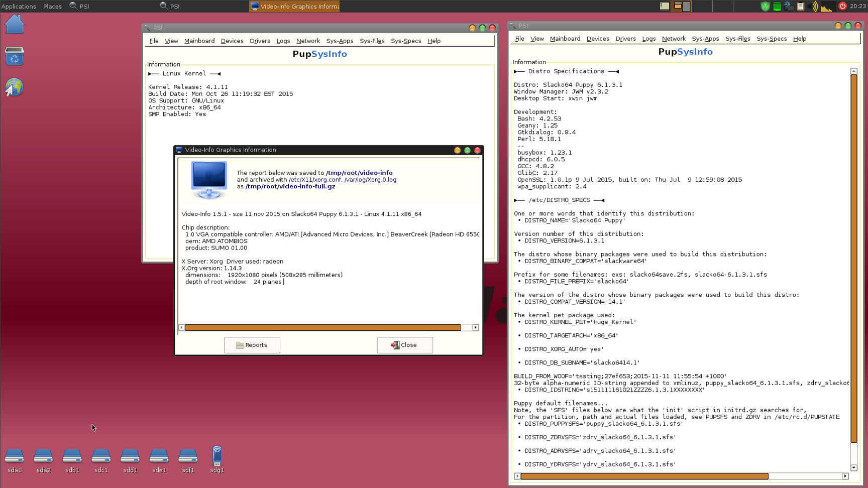Click the clock showing 20:23
The image size is (868, 488).
(857, 6)
